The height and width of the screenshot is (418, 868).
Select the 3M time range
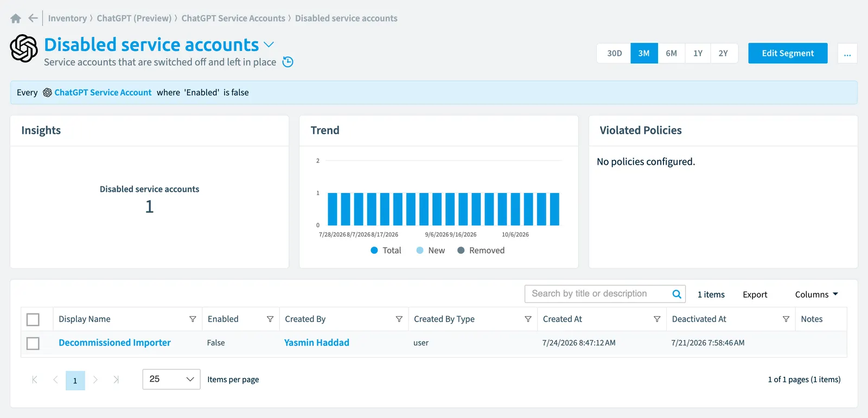pyautogui.click(x=644, y=53)
